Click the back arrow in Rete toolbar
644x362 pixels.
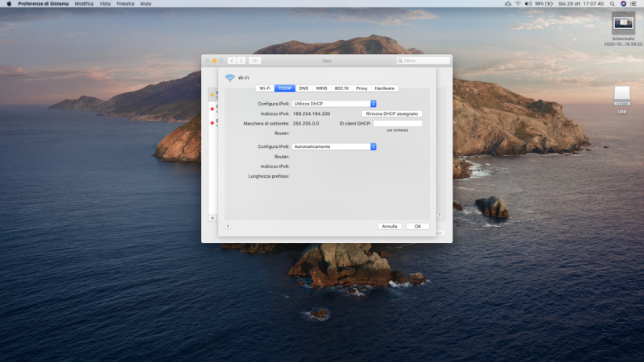[232, 60]
